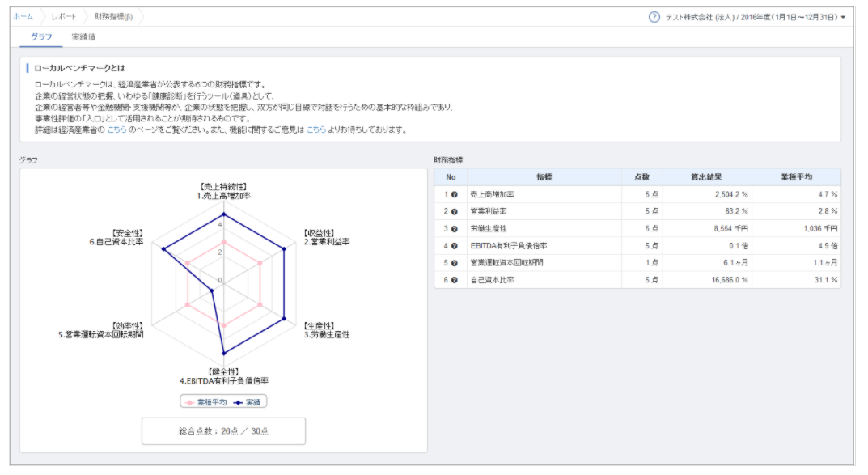Toggle 実績 series in chart legend
This screenshot has height=475, width=868.
tap(249, 401)
